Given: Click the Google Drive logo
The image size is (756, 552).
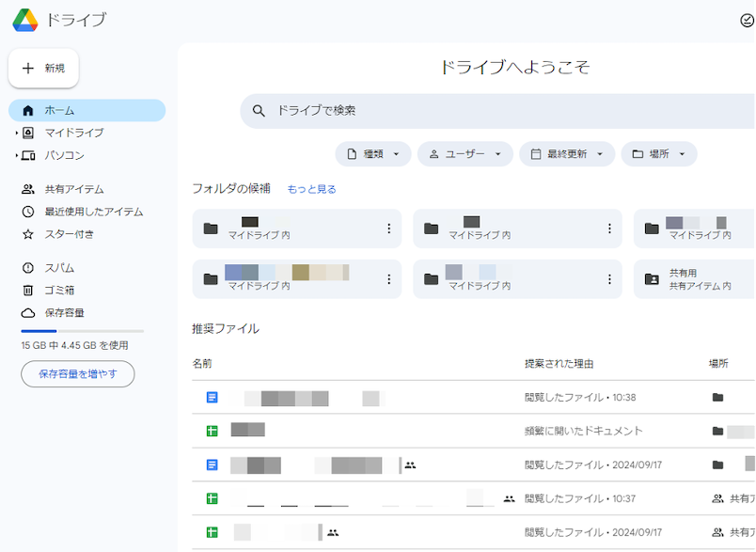Looking at the screenshot, I should tap(26, 20).
